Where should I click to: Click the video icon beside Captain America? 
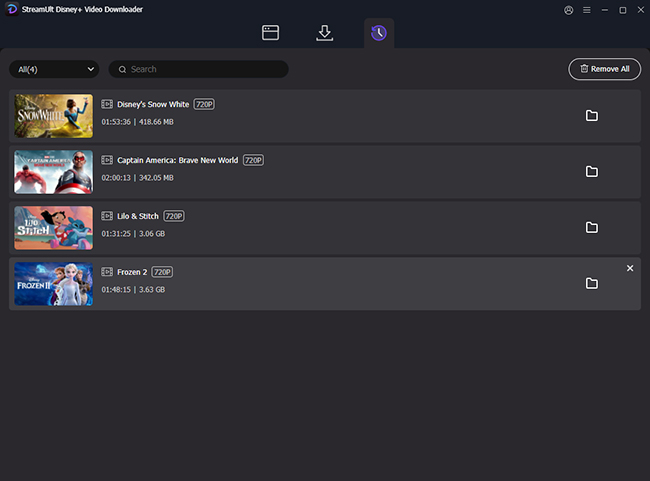(x=107, y=160)
